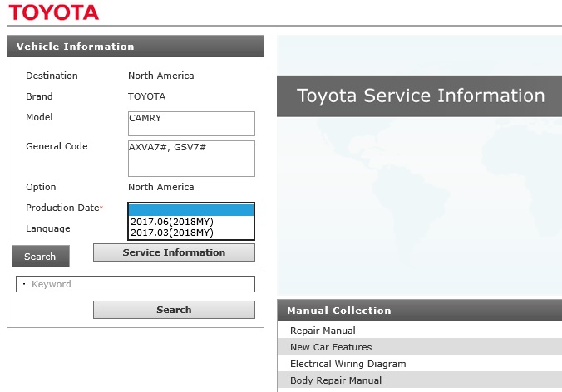The image size is (562, 392).
Task: Select CAMRY in the Model list box
Action: pos(145,118)
